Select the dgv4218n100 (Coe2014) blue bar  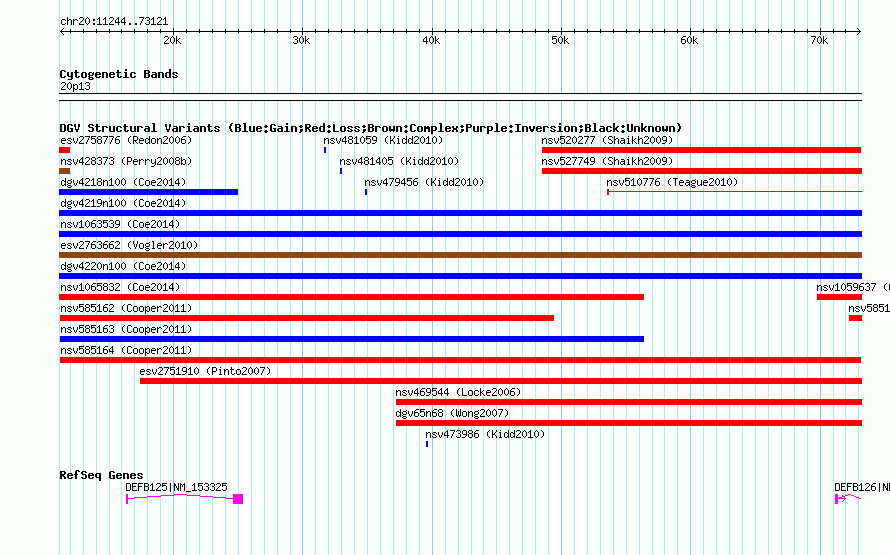click(x=149, y=192)
